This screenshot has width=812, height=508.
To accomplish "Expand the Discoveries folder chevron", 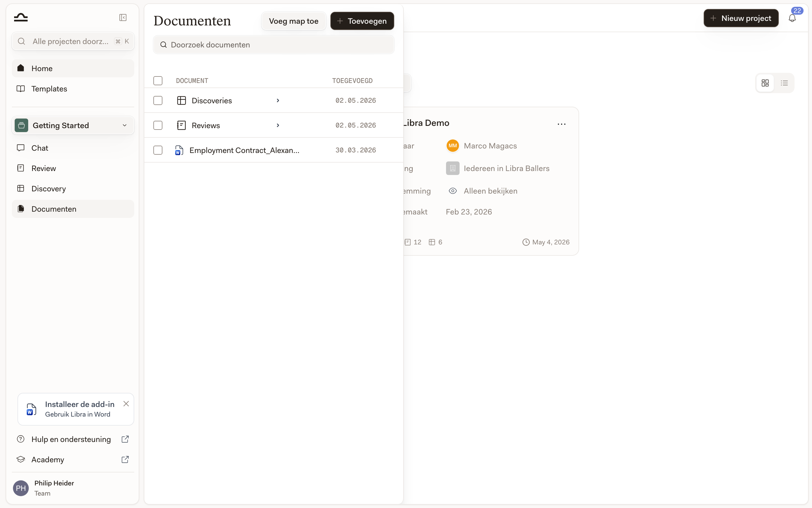I will (278, 100).
